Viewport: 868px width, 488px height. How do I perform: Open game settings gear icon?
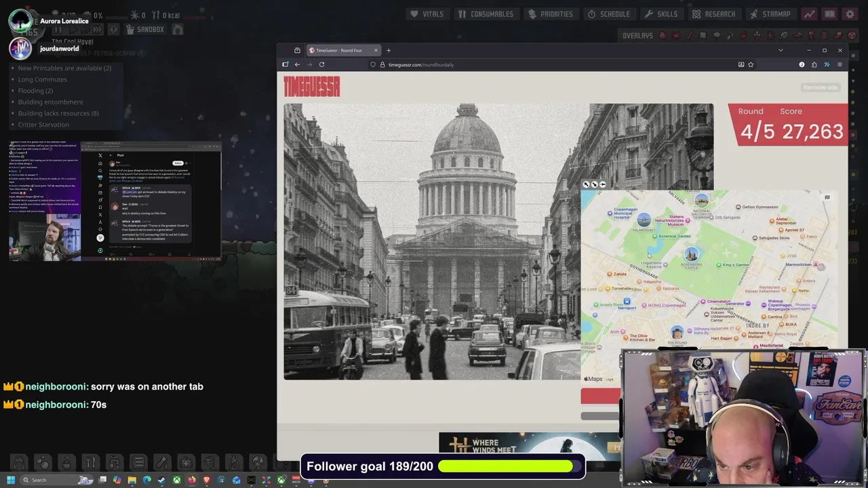(850, 14)
